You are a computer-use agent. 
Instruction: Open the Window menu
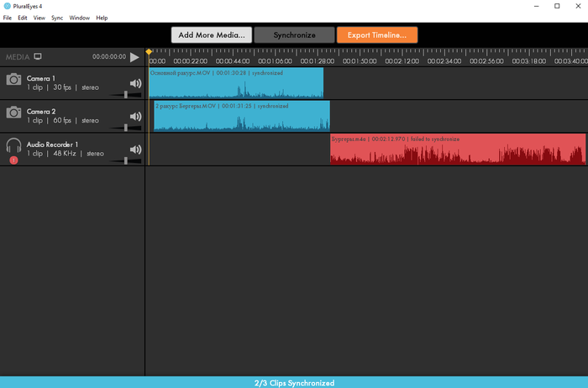[x=80, y=18]
